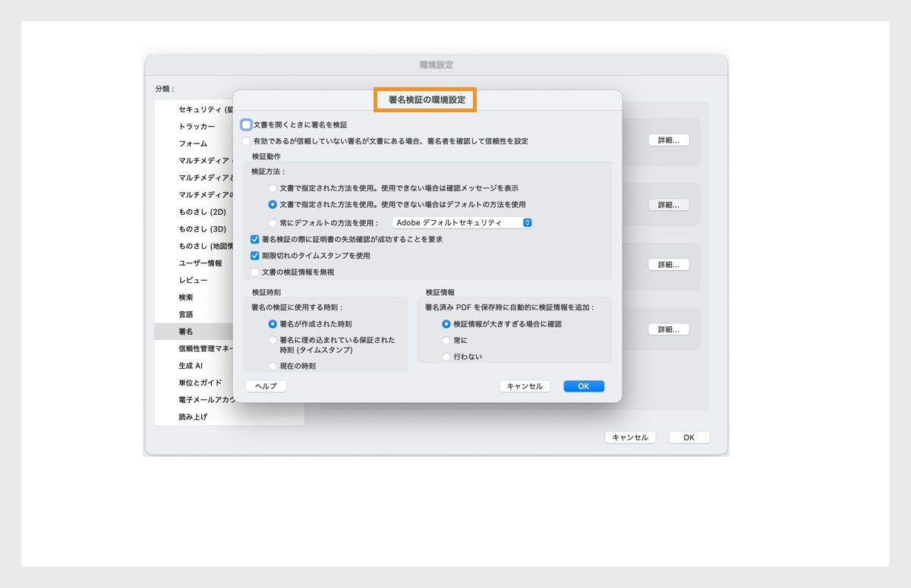Confirm dialog with the OK button
Viewport: 911px width, 588px height.
tap(583, 386)
